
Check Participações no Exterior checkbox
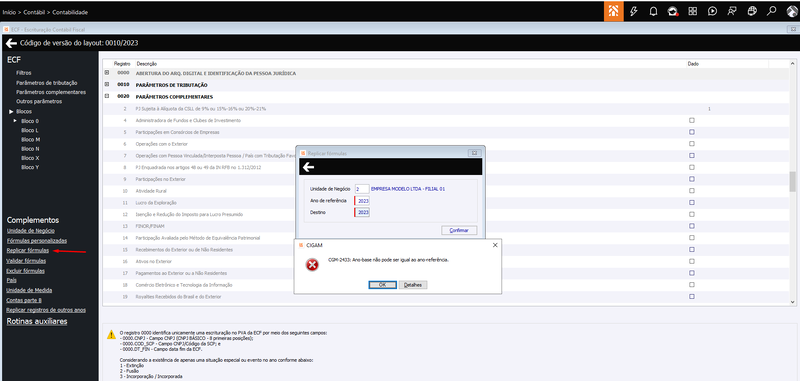[x=692, y=179]
